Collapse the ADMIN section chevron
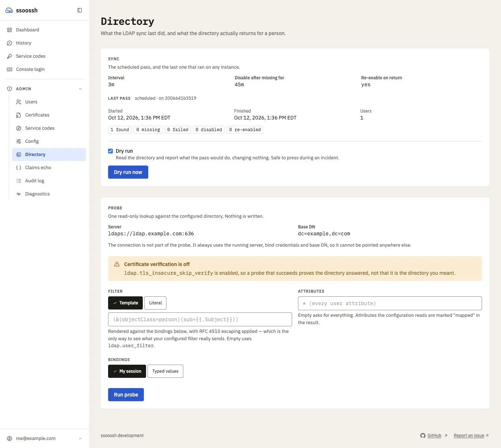The image size is (501, 448). pyautogui.click(x=80, y=89)
